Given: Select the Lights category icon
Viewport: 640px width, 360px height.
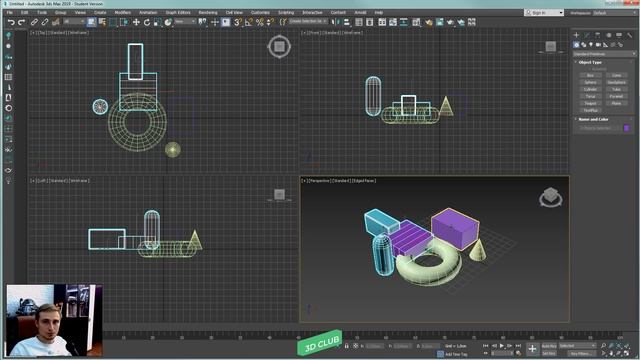Looking at the screenshot, I should click(x=591, y=44).
